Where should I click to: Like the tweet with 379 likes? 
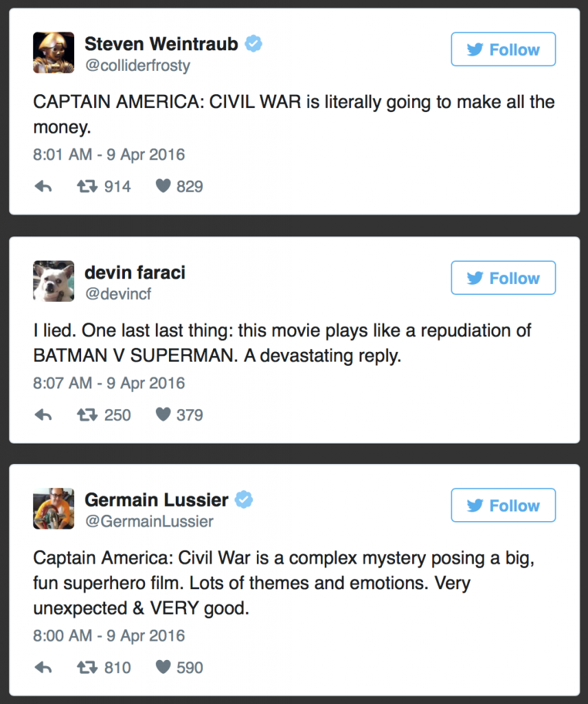pos(163,414)
